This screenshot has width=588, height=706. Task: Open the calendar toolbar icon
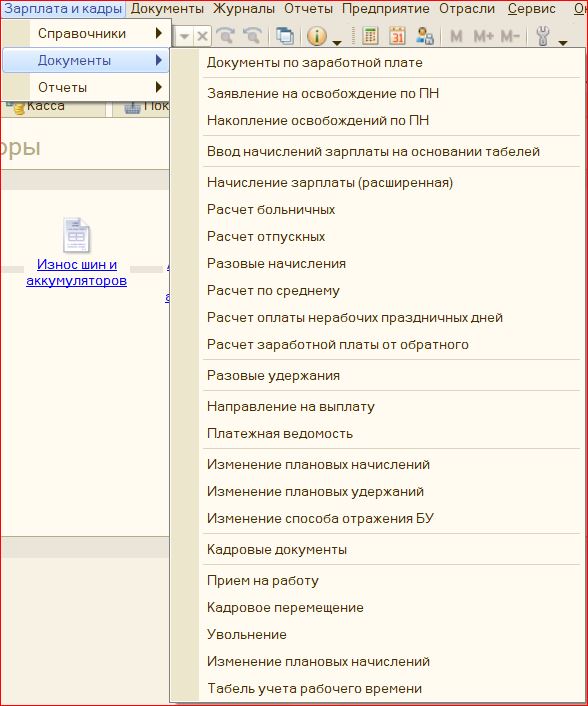[397, 36]
